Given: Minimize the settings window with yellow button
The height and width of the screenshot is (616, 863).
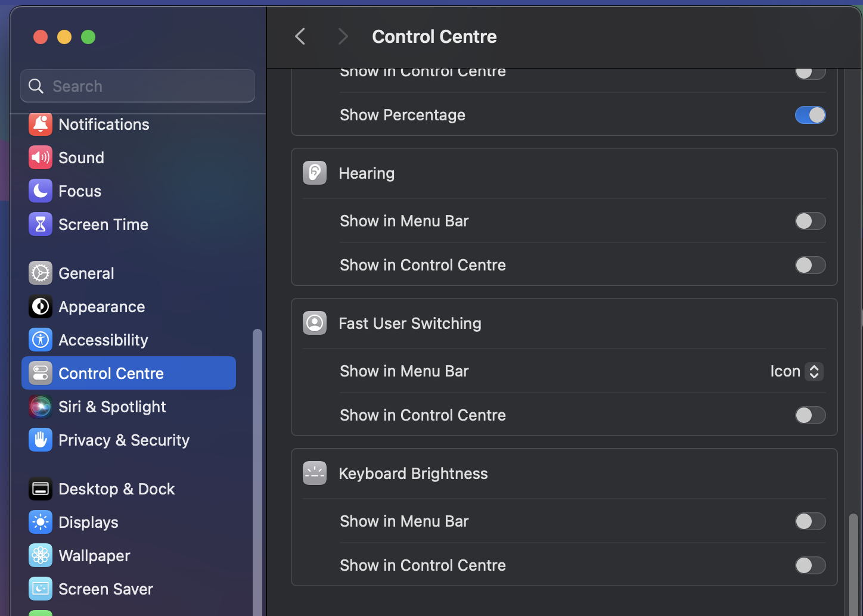Looking at the screenshot, I should [64, 37].
